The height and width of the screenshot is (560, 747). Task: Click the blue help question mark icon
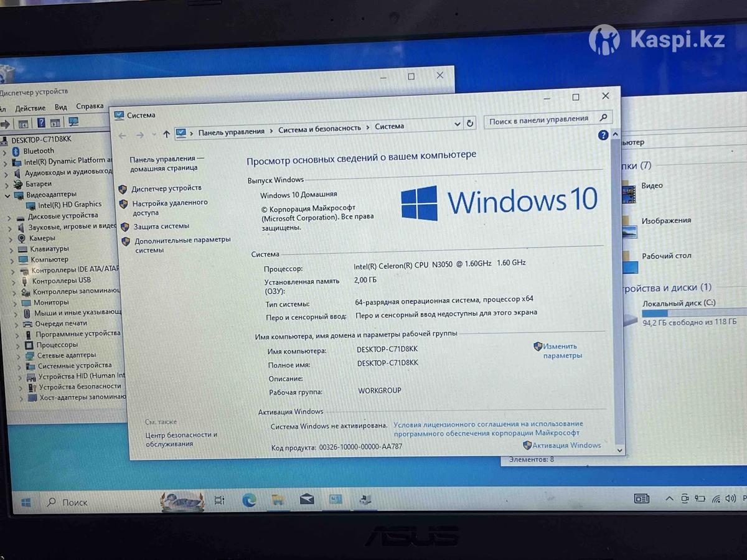(603, 135)
